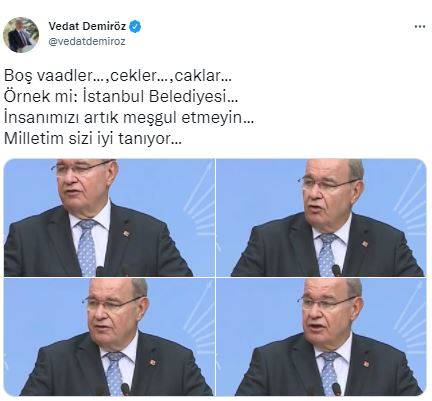432x401 pixels.
Task: Open the bottom-left photo in the grid
Action: coord(109,337)
